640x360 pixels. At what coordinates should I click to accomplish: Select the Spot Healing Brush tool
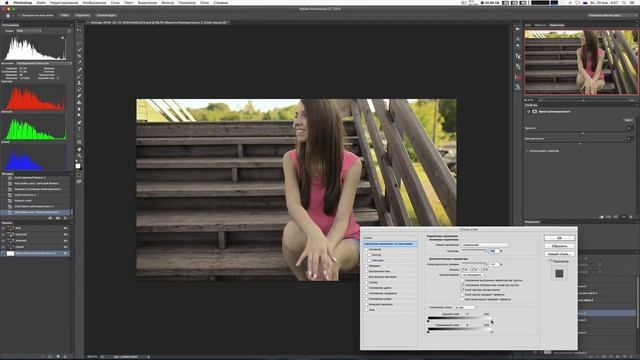click(79, 69)
